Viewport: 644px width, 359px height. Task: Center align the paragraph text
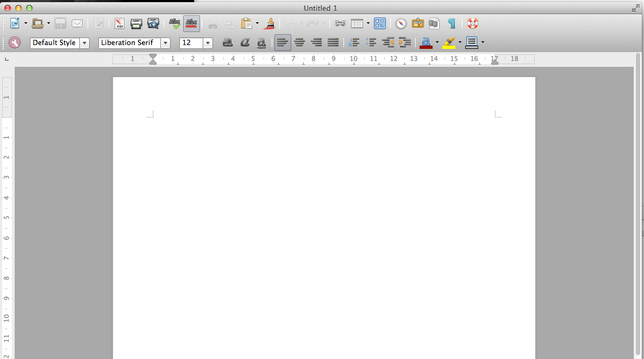coord(299,42)
